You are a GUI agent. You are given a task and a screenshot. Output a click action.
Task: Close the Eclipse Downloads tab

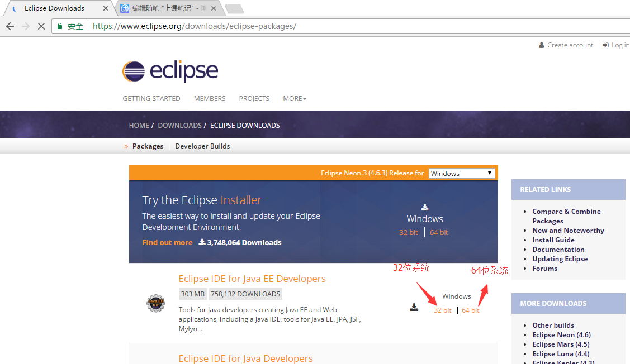point(105,8)
